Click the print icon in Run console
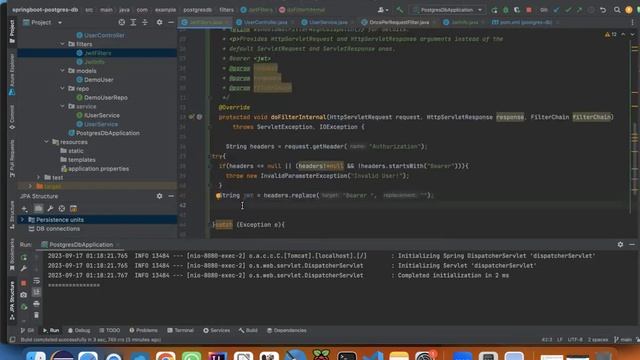Viewport: 640px width, 360px height. [x=36, y=304]
